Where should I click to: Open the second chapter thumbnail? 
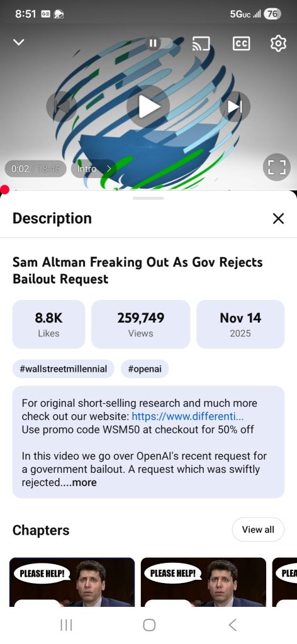click(203, 582)
